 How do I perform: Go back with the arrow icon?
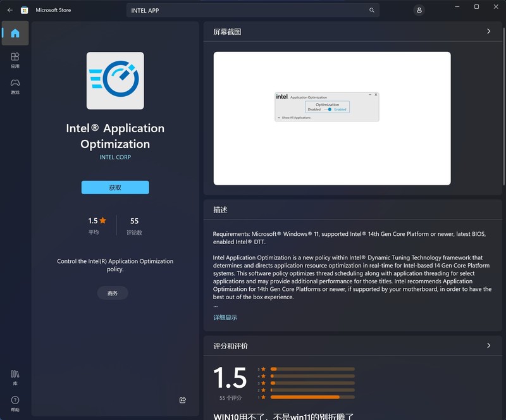tap(10, 10)
